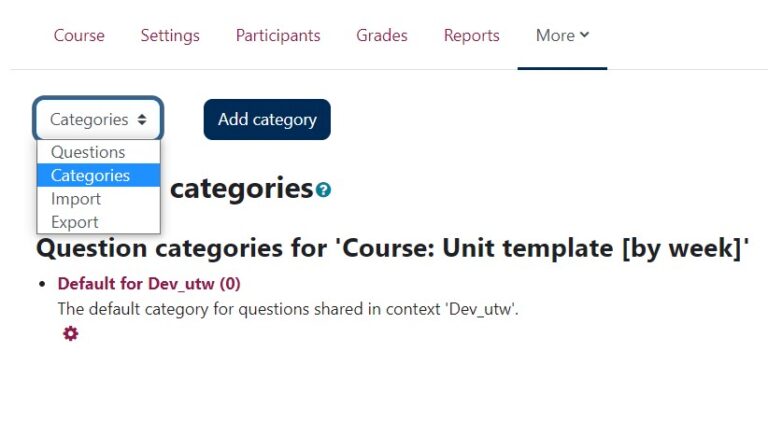Pick Import from the dropdown list
The height and width of the screenshot is (436, 768).
76,199
